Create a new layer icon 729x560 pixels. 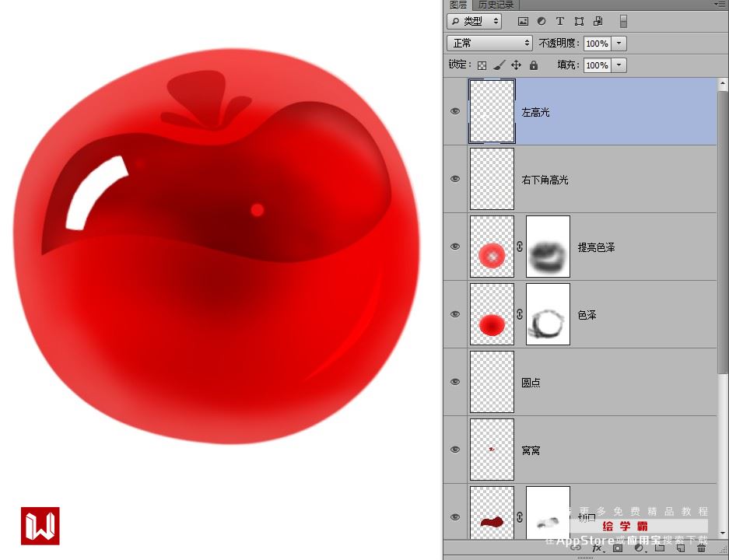click(681, 548)
